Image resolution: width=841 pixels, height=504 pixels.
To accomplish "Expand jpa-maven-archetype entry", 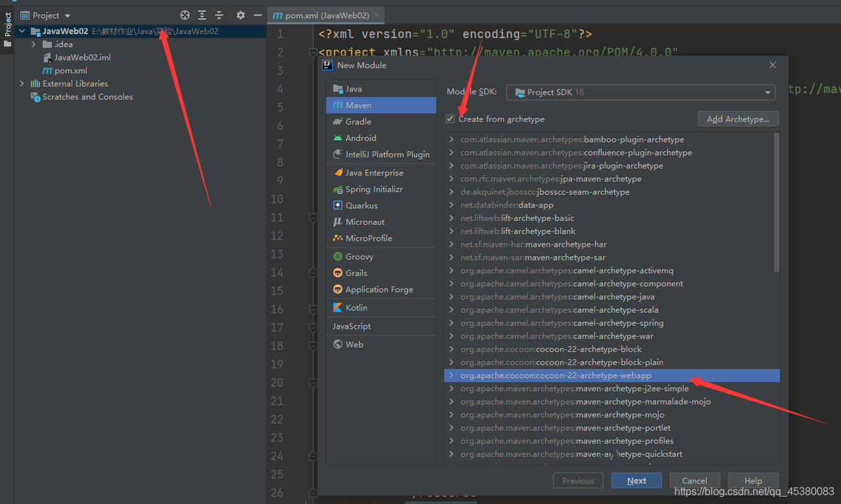I will 451,179.
